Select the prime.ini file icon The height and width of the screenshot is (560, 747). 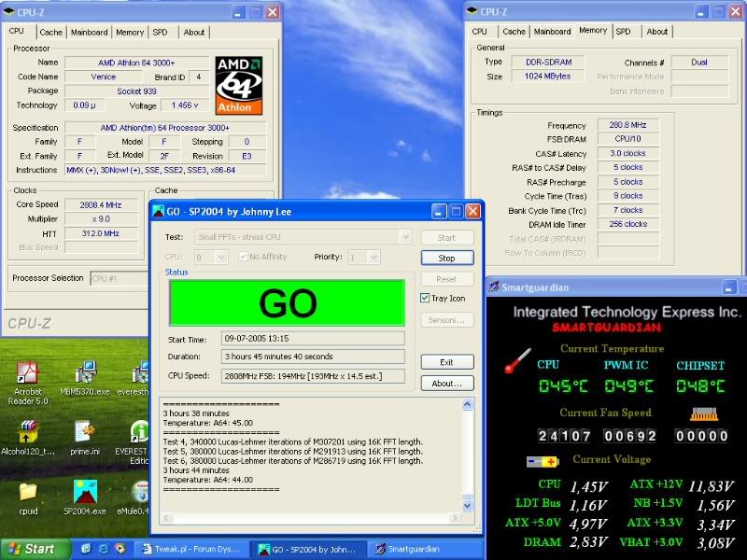click(x=85, y=432)
